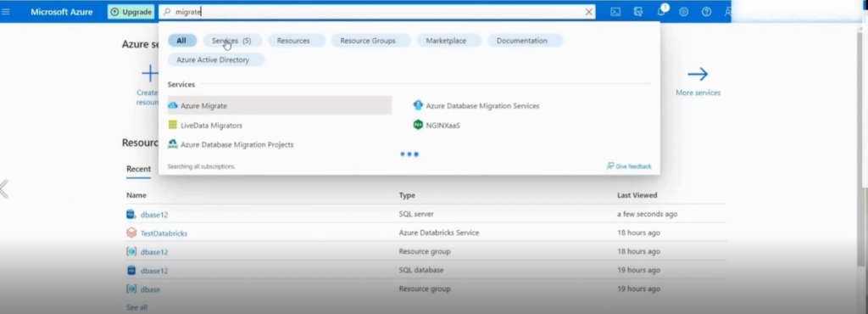The image size is (868, 314).
Task: Click the TestDatabricks service icon
Action: pos(131,233)
